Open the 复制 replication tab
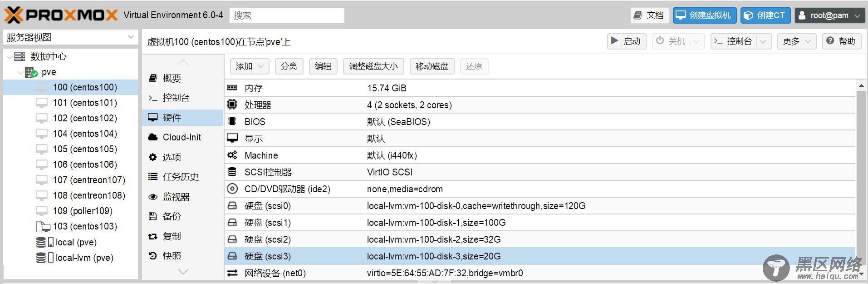The image size is (868, 284). coord(183,236)
